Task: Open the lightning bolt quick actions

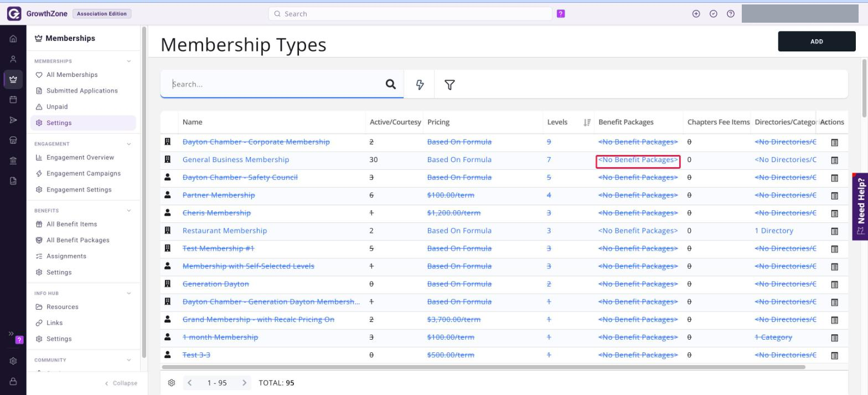Action: 420,85
